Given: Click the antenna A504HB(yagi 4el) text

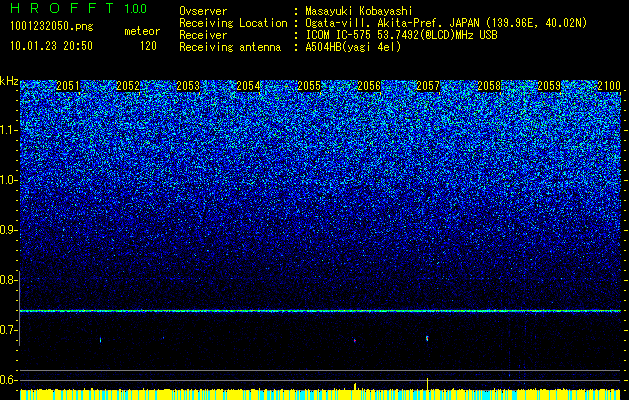Looking at the screenshot, I should [x=353, y=47].
